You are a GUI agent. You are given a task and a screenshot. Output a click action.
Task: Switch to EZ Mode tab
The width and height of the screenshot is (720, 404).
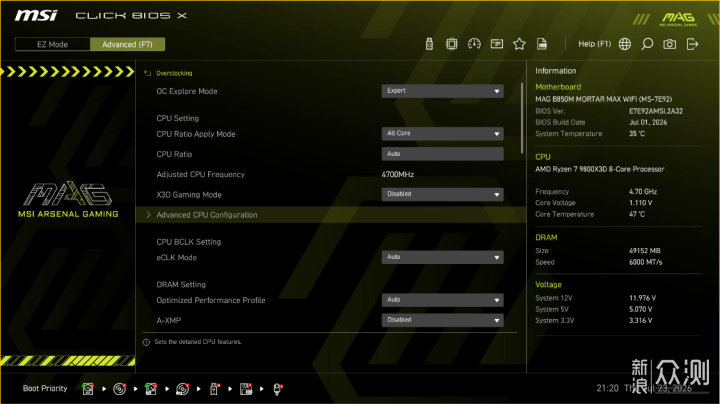click(52, 44)
